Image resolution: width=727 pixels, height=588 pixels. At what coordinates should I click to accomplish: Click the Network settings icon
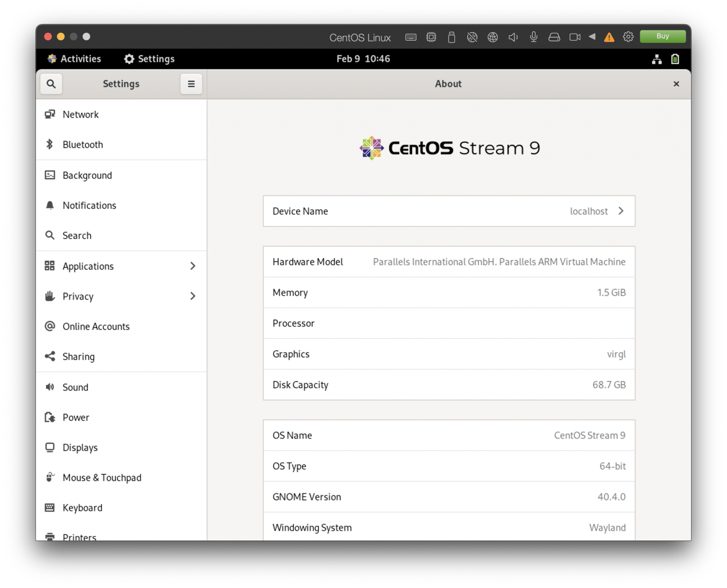(51, 114)
